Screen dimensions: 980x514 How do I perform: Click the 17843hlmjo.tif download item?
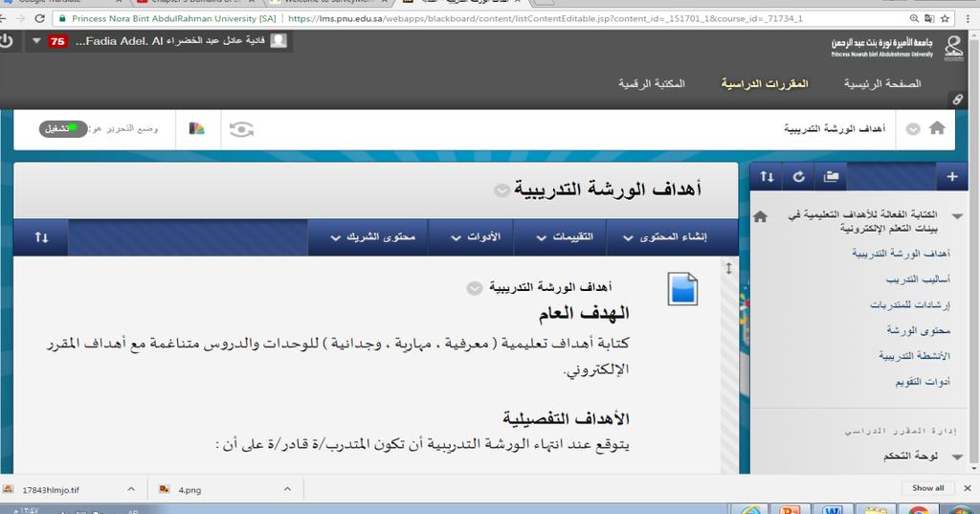tap(51, 490)
